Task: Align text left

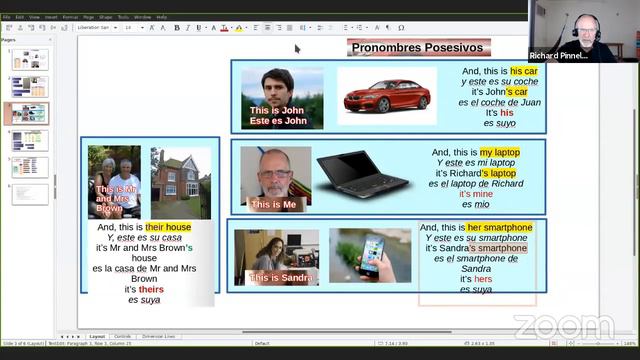Action: [256, 28]
